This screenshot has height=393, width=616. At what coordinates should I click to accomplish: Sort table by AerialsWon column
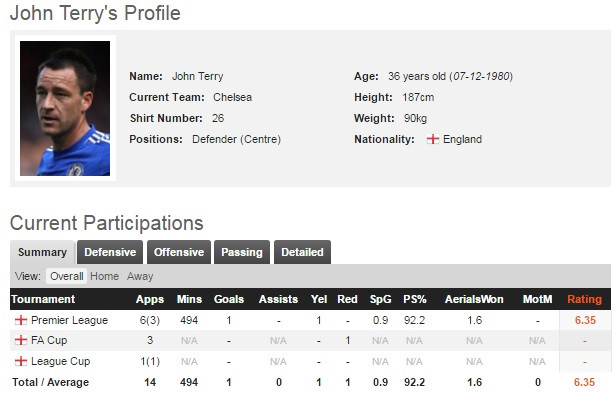click(474, 299)
